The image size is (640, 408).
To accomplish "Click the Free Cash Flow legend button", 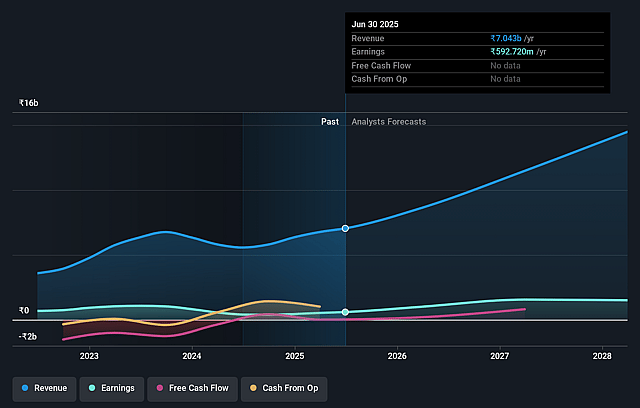I will click(193, 387).
